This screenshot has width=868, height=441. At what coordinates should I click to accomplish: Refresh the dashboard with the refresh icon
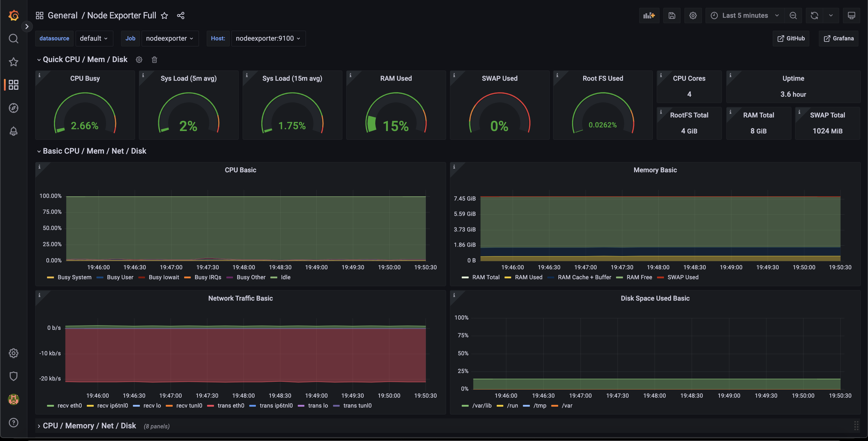tap(814, 15)
